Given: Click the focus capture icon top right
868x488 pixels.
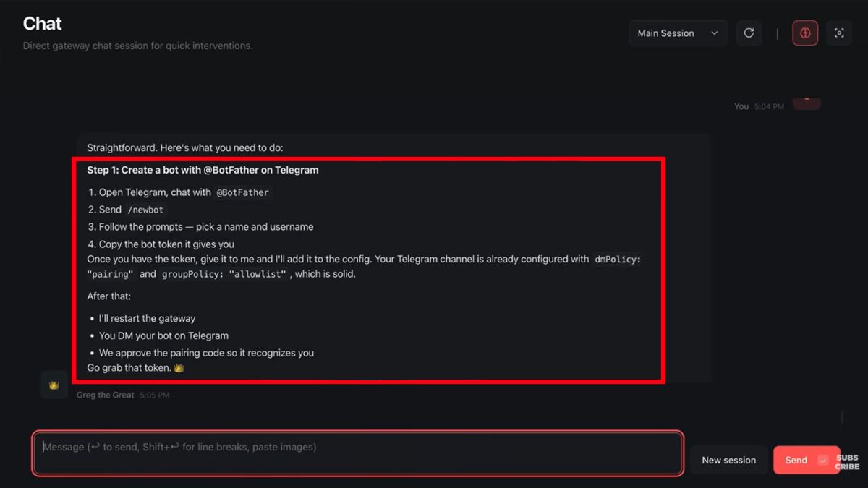Looking at the screenshot, I should (x=839, y=33).
